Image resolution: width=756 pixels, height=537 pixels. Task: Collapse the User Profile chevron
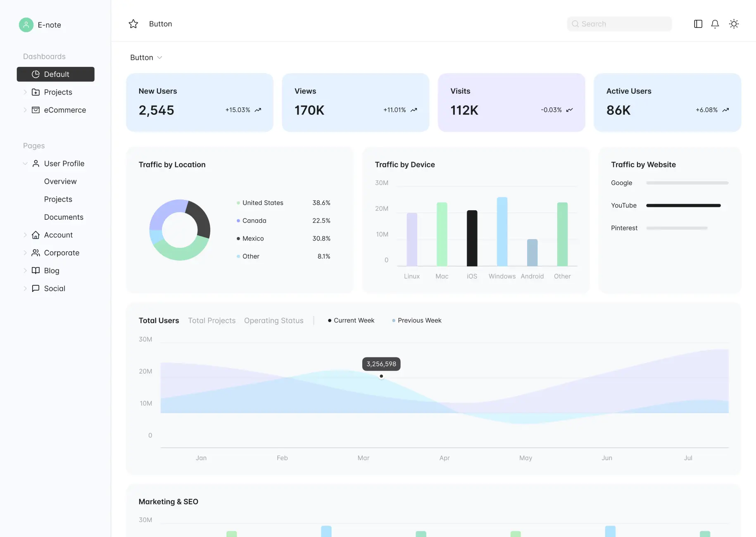point(25,164)
